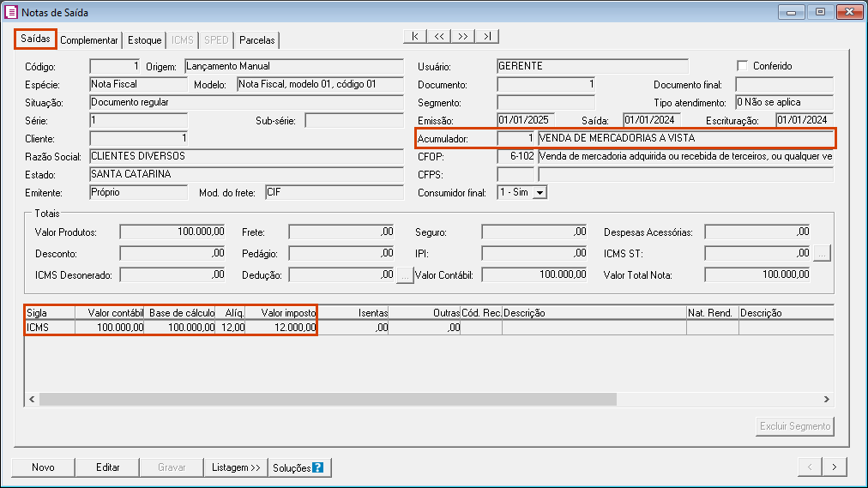This screenshot has height=488, width=868.
Task: Go to last record navigation arrow
Action: (x=487, y=36)
